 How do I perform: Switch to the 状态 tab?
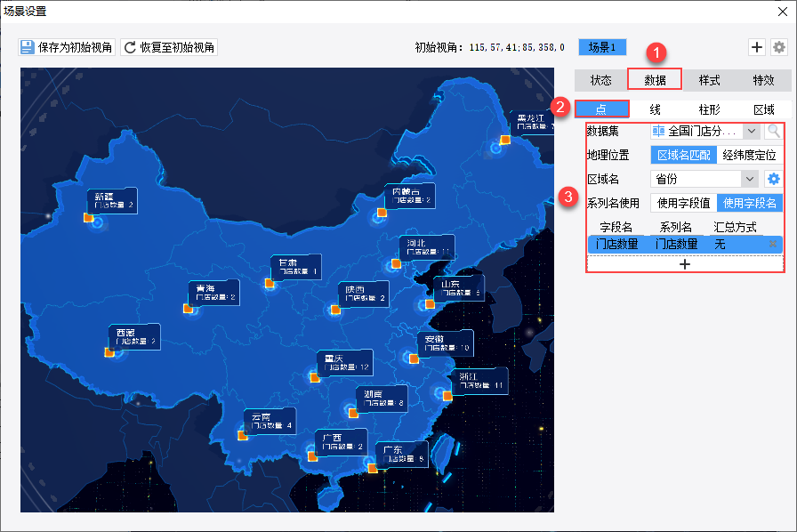point(600,80)
